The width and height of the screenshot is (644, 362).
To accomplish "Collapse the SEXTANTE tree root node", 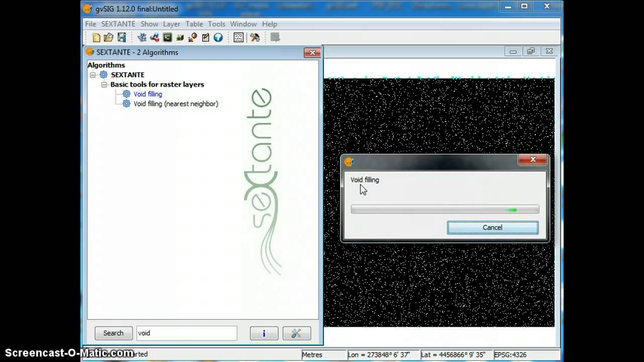I will 93,75.
